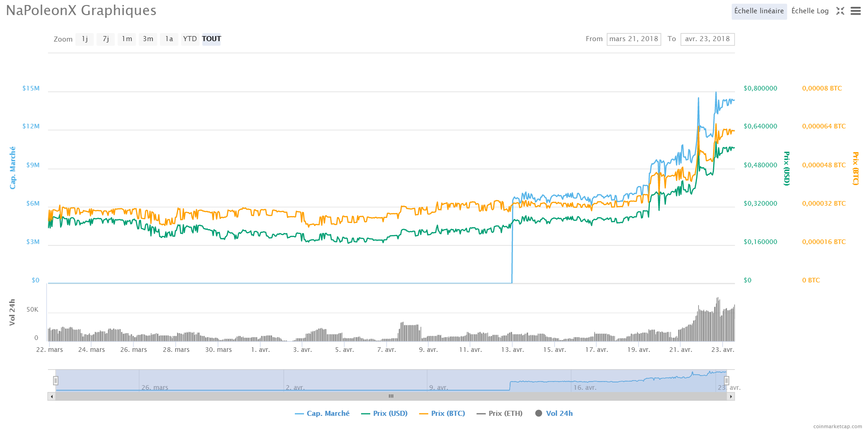Viewport: 868px width, 430px height.
Task: Click the coinmarketcap.com credit link
Action: click(837, 426)
